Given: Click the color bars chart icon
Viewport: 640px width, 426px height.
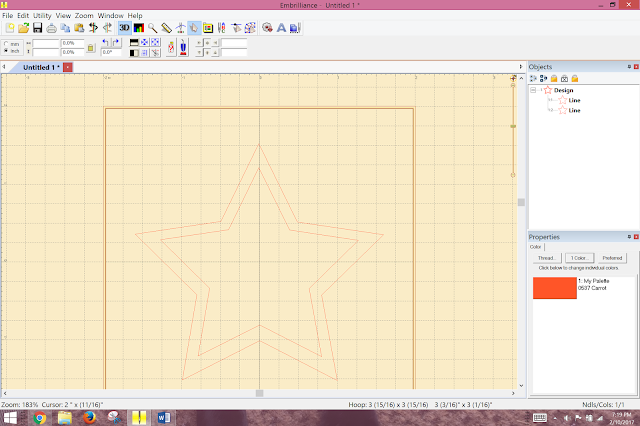Looking at the screenshot, I should (139, 28).
